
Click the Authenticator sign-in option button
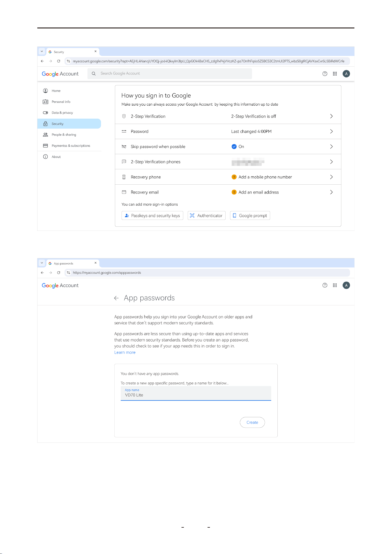tap(207, 215)
